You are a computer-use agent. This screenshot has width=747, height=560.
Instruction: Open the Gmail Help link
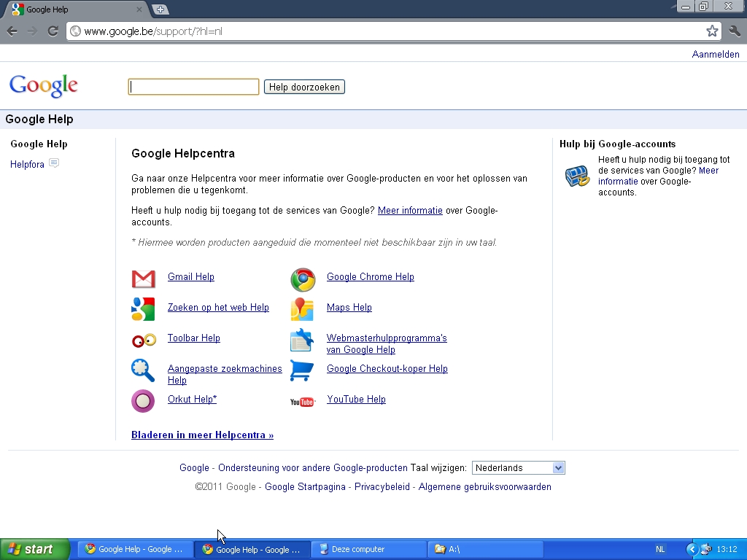pyautogui.click(x=191, y=276)
